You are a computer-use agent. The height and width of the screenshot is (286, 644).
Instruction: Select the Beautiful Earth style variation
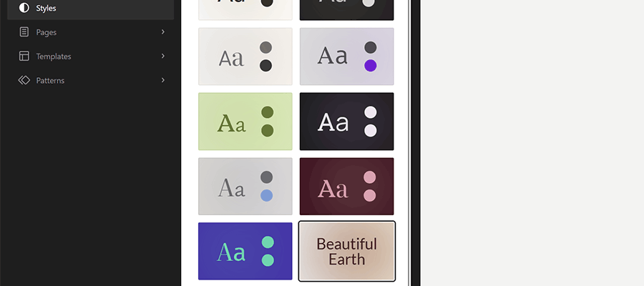346,252
